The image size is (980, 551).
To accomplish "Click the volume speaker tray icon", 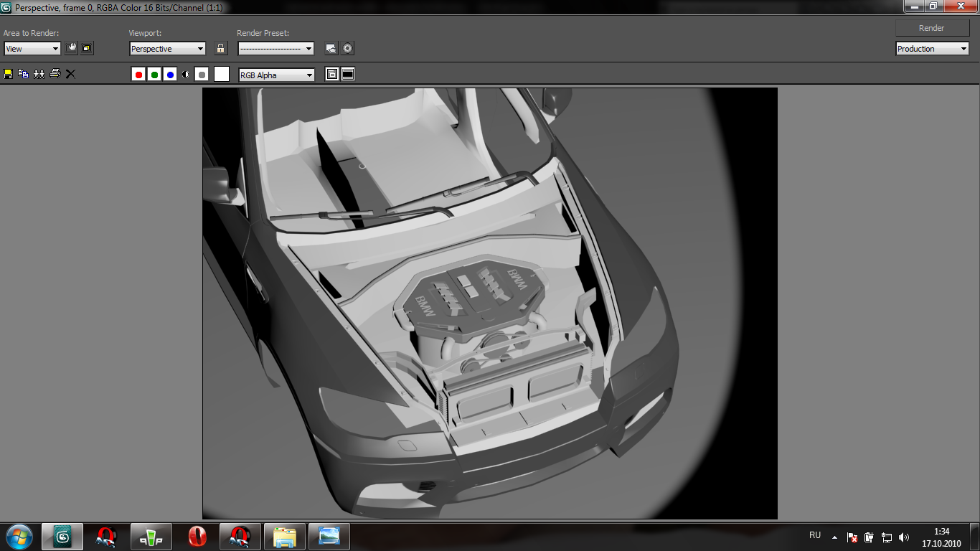I will pyautogui.click(x=904, y=537).
